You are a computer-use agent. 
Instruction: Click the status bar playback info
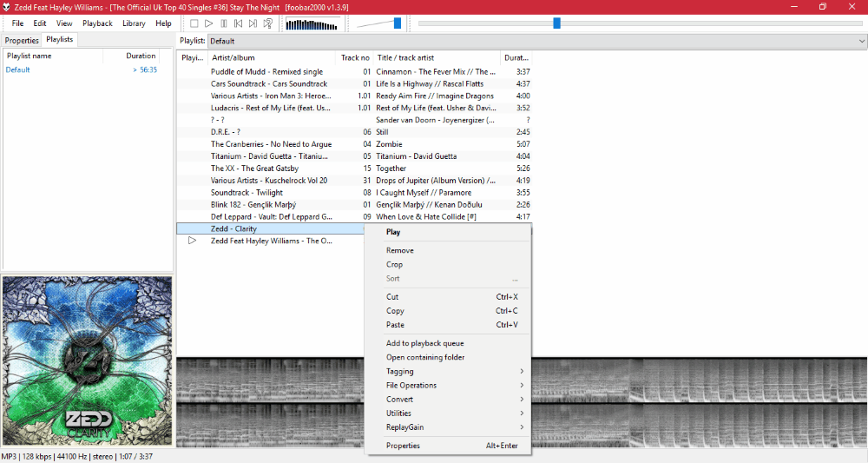(x=77, y=457)
